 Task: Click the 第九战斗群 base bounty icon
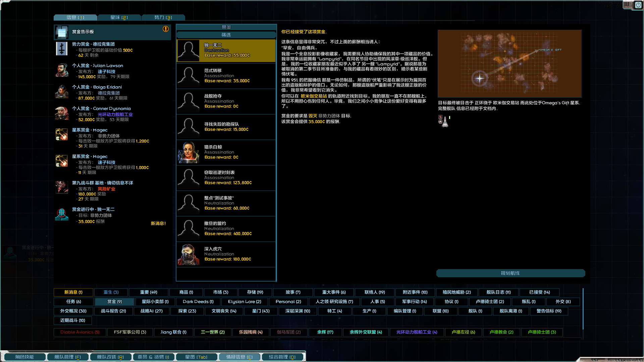tap(62, 187)
